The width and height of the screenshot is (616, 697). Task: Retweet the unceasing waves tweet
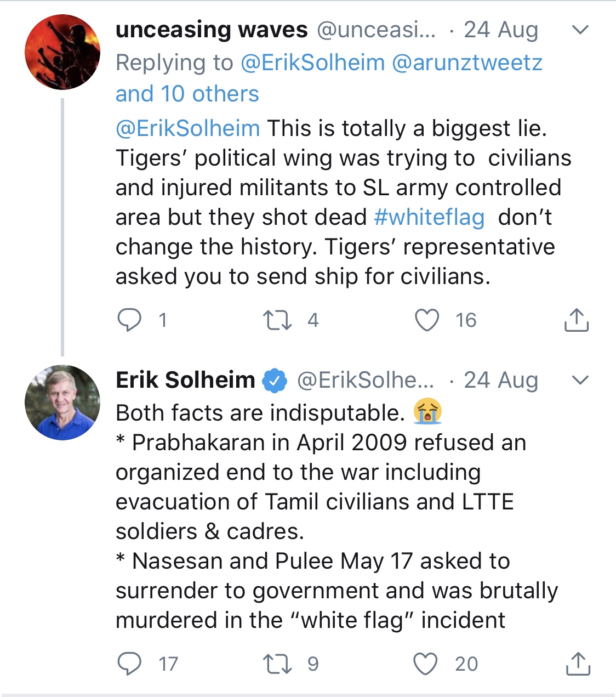pos(277,320)
